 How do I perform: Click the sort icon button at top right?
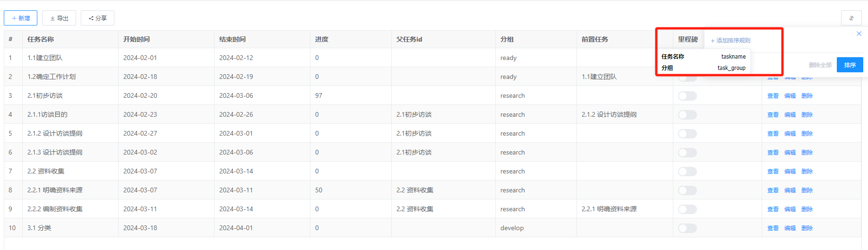tap(851, 18)
